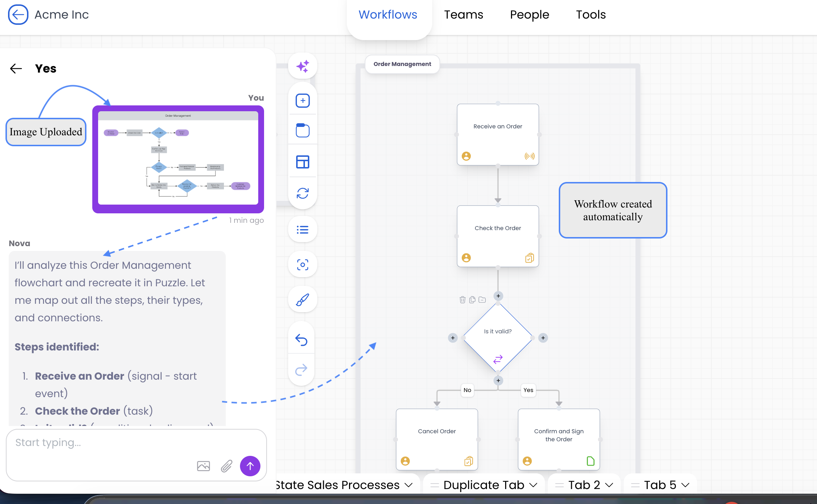817x504 pixels.
Task: Go back using Acme Inc arrow
Action: coord(18,15)
